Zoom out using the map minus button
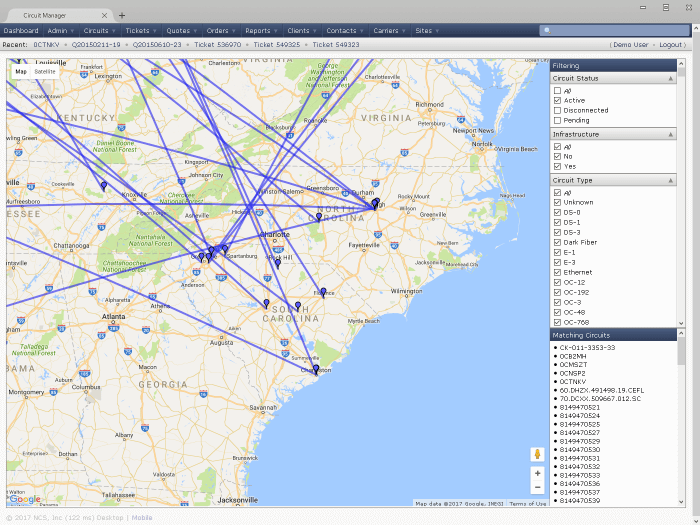This screenshot has height=525, width=700. coord(537,487)
